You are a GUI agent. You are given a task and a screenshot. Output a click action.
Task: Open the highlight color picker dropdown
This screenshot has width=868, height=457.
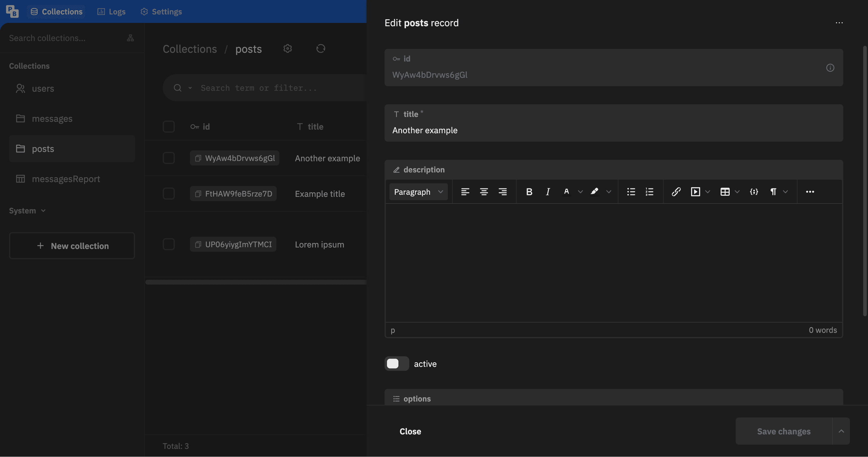coord(609,192)
